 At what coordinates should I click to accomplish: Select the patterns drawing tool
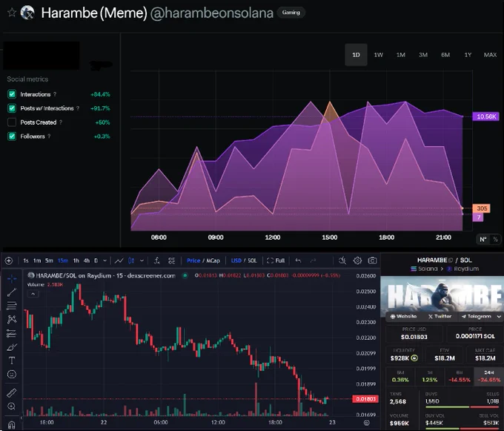pos(12,320)
